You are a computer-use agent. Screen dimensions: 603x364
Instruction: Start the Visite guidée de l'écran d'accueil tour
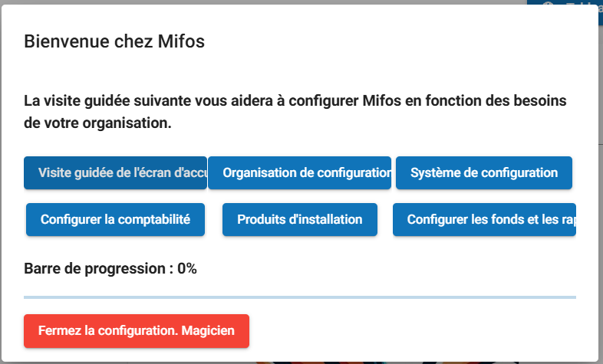pyautogui.click(x=115, y=172)
